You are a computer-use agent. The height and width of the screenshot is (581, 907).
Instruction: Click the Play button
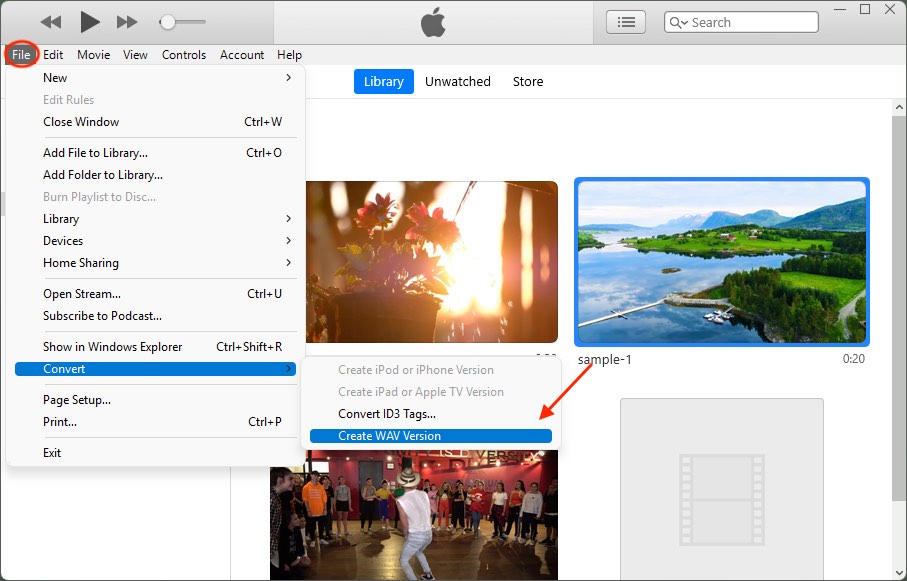pyautogui.click(x=88, y=20)
